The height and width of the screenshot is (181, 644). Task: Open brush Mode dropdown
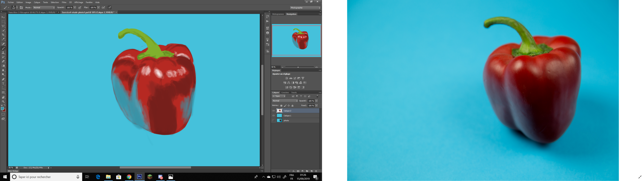click(x=44, y=8)
